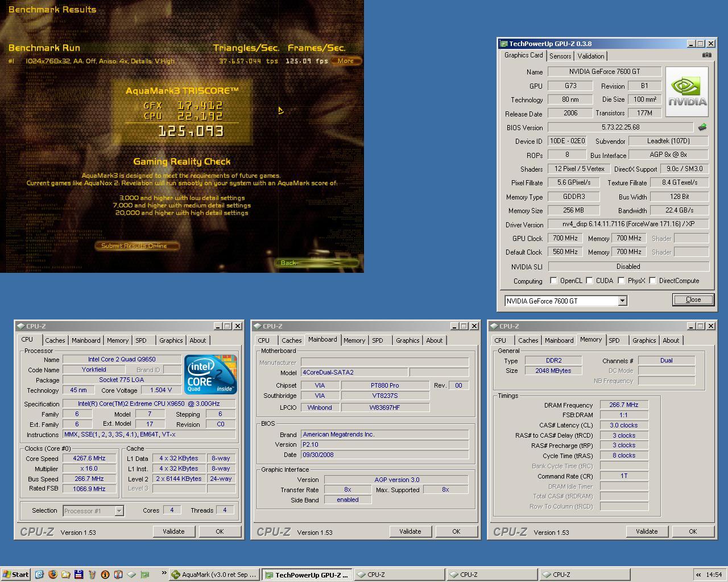
Task: Activate the second CPU-Z taskbar button
Action: tap(493, 575)
